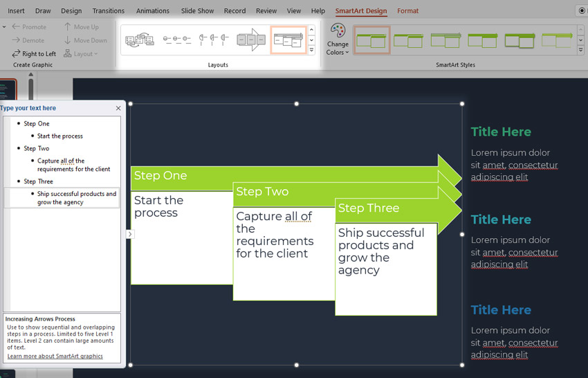Click the Move Up button
The image size is (588, 378).
pos(82,26)
